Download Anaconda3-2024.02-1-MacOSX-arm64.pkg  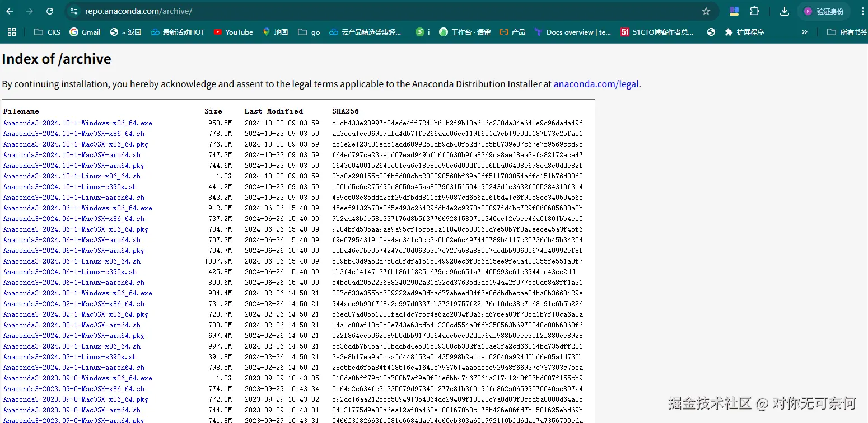74,336
